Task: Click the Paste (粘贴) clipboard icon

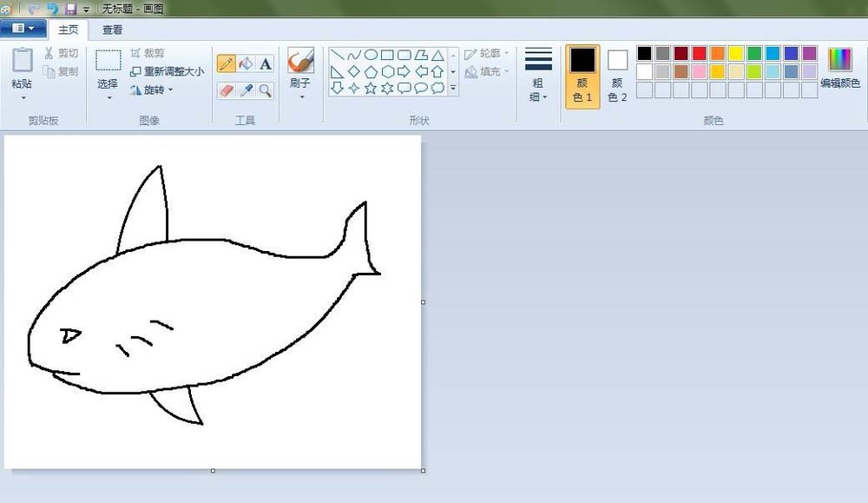Action: coord(23,60)
